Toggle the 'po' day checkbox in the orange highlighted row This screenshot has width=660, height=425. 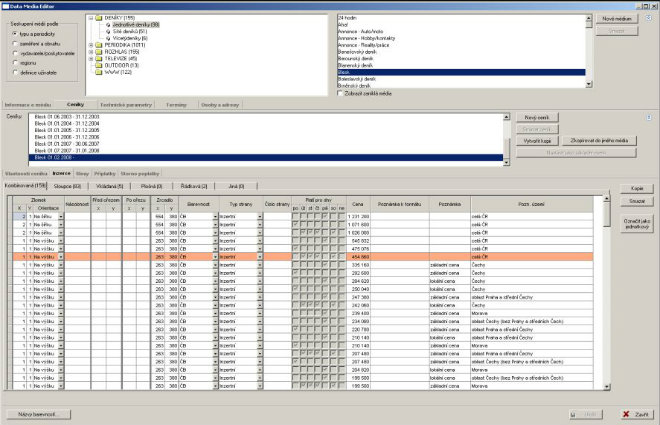tap(295, 257)
